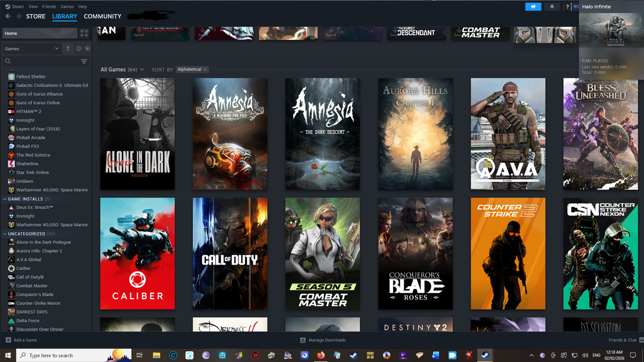Open the Games menu
Screen dimensions: 644x362
(67, 7)
